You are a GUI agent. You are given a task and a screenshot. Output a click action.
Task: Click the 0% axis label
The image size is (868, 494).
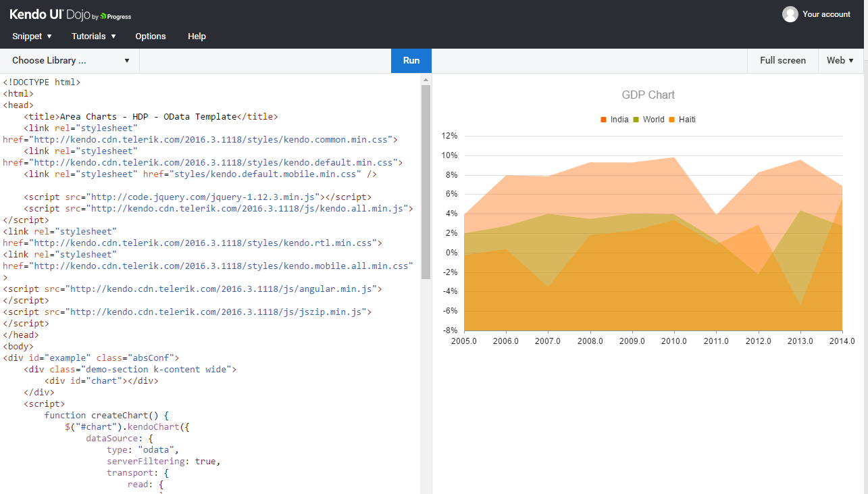click(x=451, y=253)
